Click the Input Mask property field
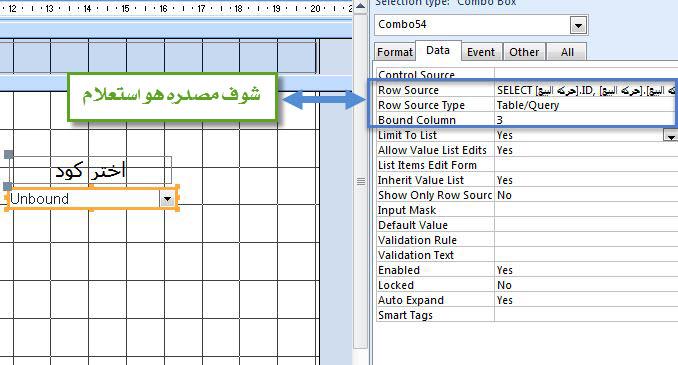678x365 pixels. (586, 210)
